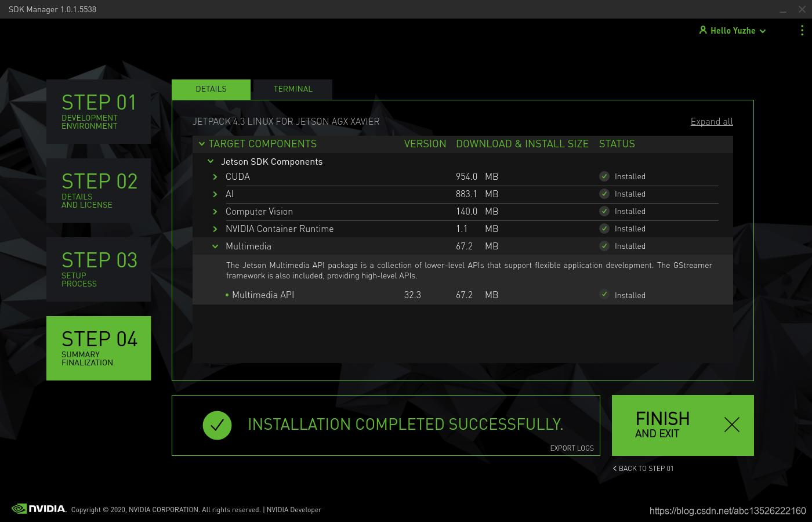The height and width of the screenshot is (522, 812).
Task: Click the installed checkmark in Multimedia row
Action: (604, 246)
